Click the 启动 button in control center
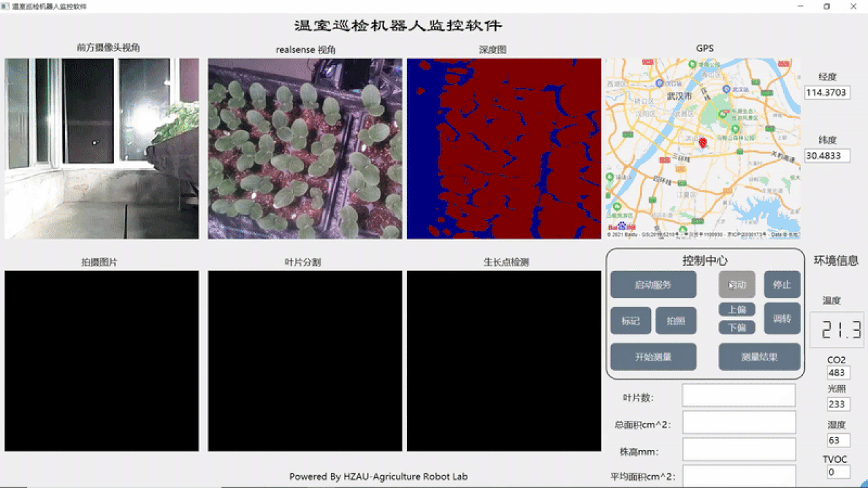Screen dimensions: 868x488 click(736, 285)
